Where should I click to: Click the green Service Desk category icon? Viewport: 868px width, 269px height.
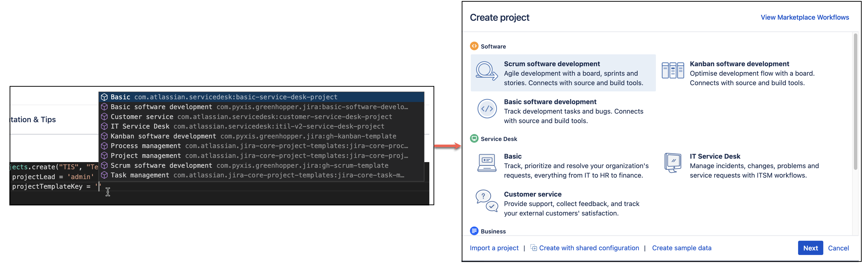pyautogui.click(x=474, y=138)
